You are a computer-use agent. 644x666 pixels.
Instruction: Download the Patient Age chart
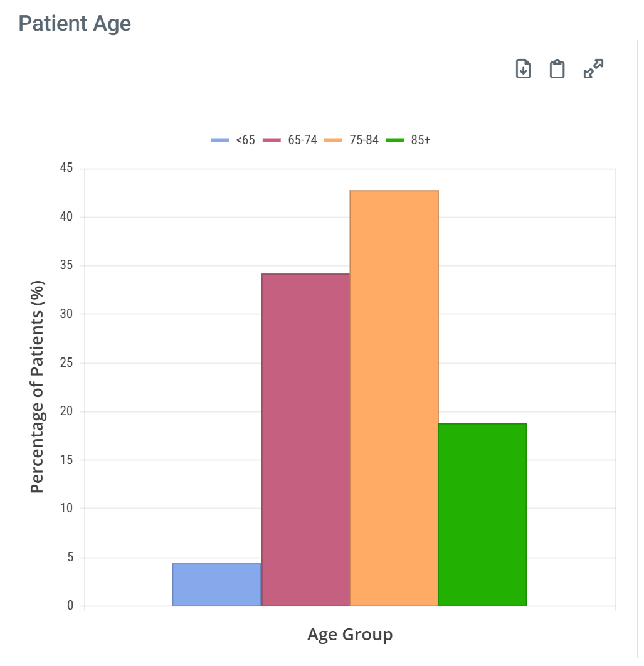[523, 69]
